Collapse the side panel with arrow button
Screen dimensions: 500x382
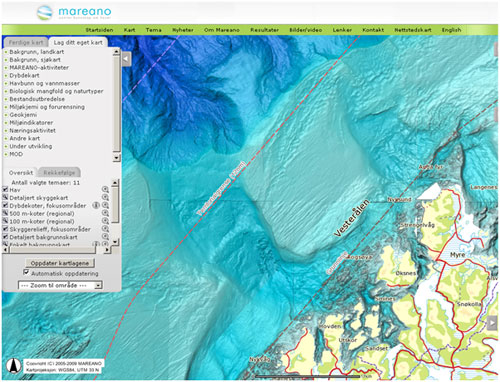pyautogui.click(x=126, y=59)
